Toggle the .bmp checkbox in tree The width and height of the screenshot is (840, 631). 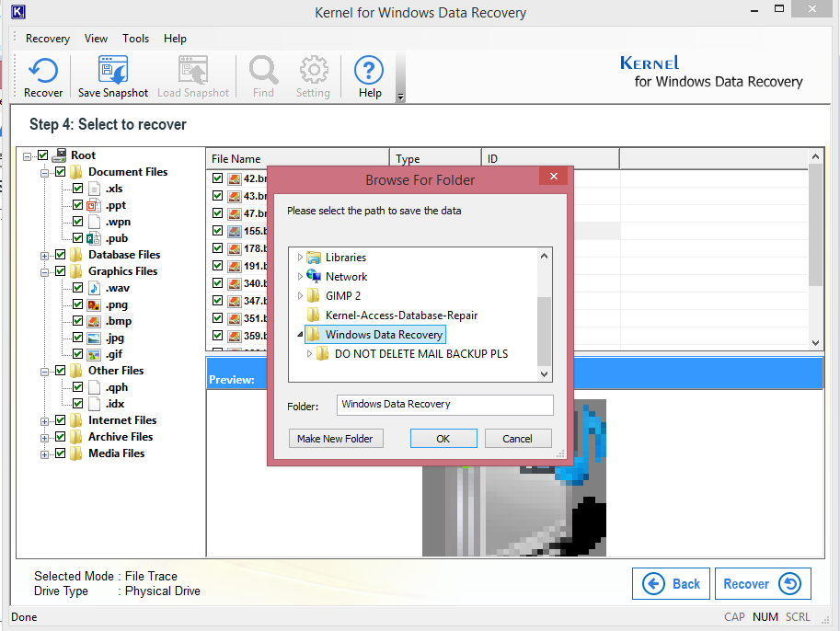77,321
